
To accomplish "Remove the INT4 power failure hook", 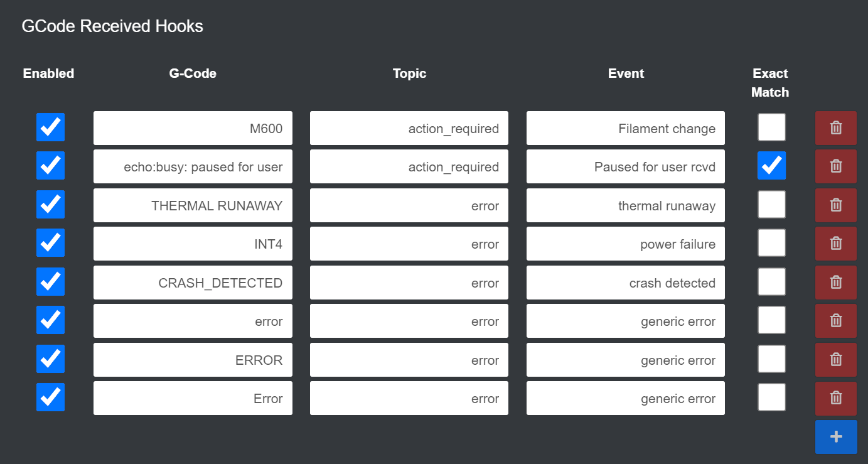I will point(835,244).
